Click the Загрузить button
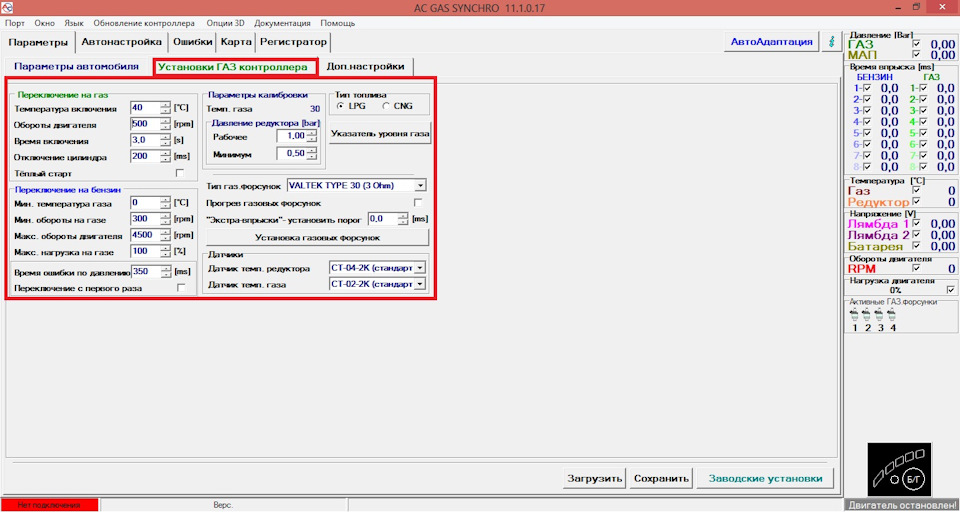This screenshot has width=960, height=512. click(x=594, y=478)
